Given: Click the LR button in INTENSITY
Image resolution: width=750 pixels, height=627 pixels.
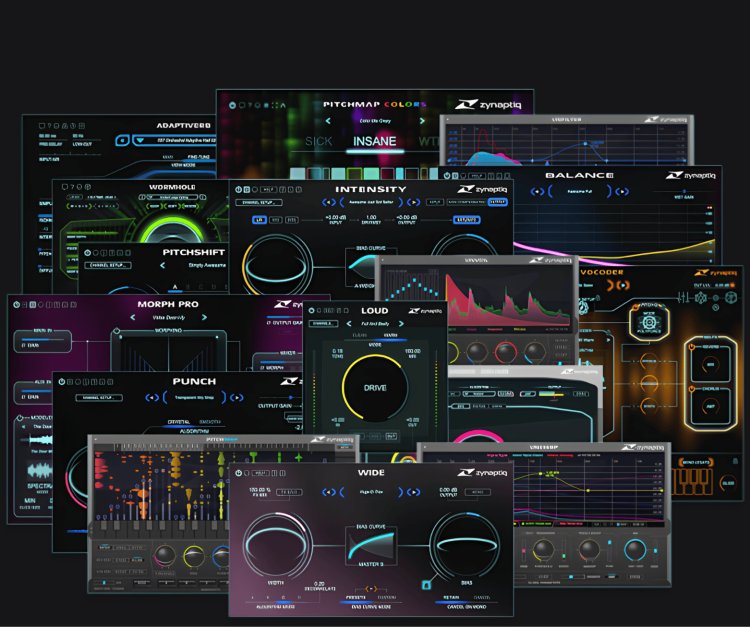Looking at the screenshot, I should [259, 220].
